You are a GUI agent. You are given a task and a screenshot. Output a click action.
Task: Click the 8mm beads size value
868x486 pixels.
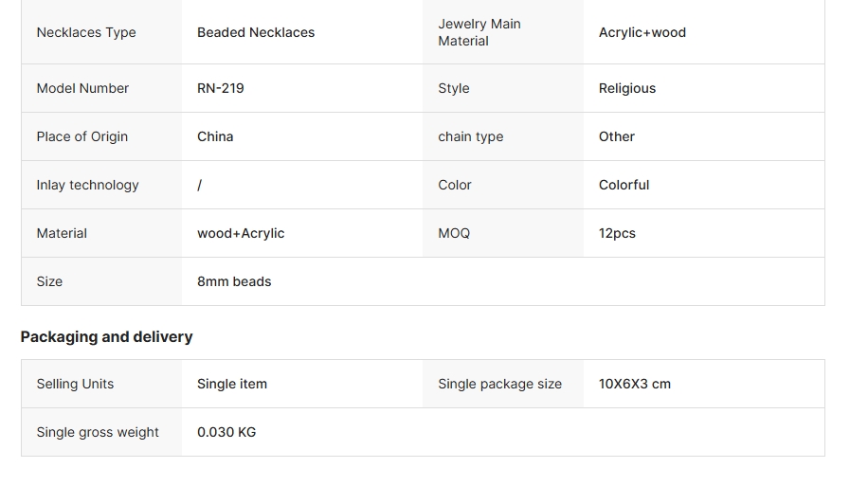coord(234,281)
